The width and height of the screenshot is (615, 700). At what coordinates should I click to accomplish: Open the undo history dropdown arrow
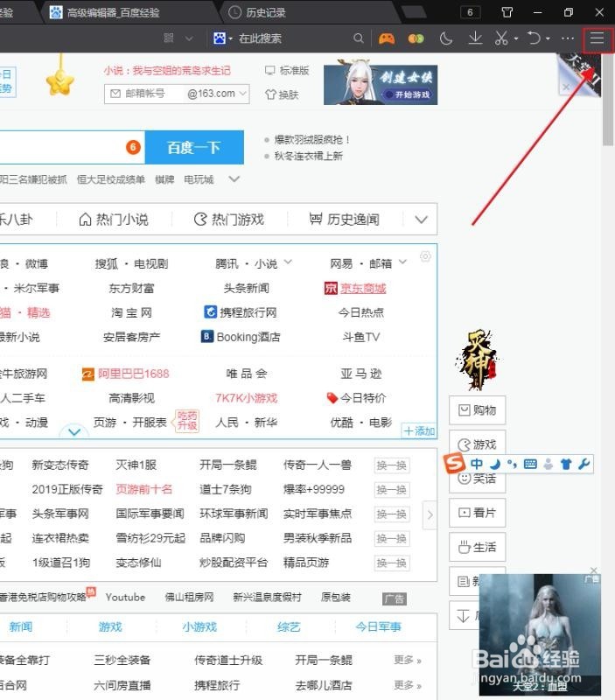tap(548, 38)
